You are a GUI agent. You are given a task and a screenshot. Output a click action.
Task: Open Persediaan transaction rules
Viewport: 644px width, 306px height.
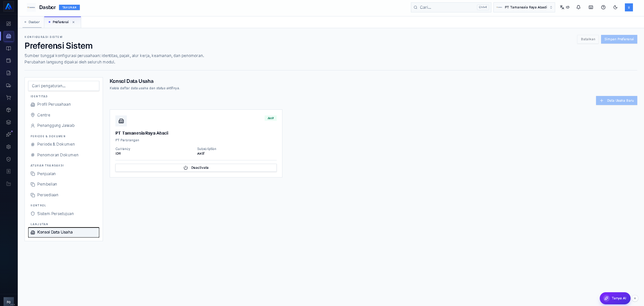64,195
